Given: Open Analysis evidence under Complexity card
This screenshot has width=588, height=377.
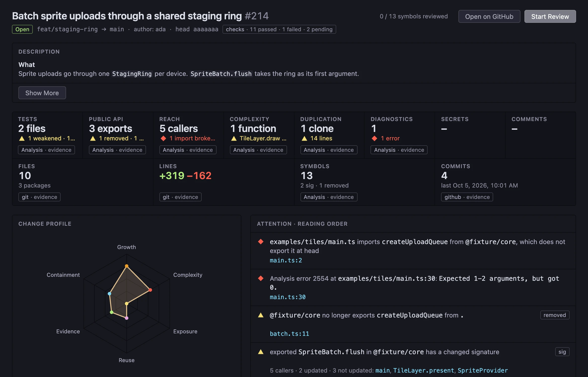Looking at the screenshot, I should tap(258, 150).
